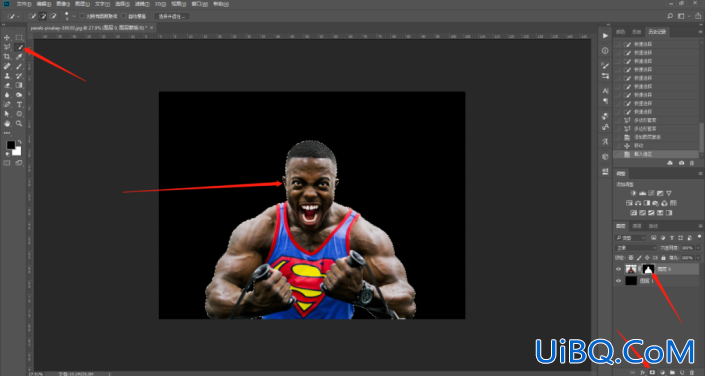Delete the current history state
The image size is (705, 376).
pos(691,163)
